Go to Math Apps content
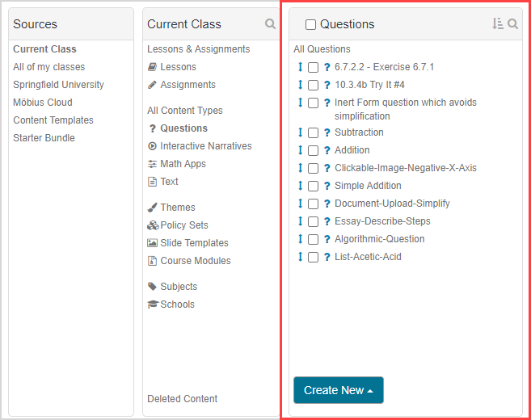This screenshot has width=531, height=420. coord(183,164)
